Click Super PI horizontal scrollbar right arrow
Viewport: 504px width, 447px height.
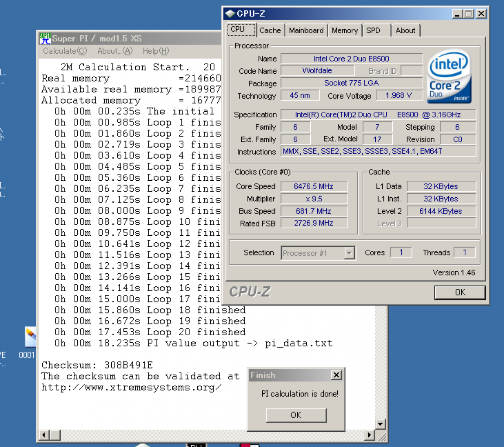coord(369,435)
